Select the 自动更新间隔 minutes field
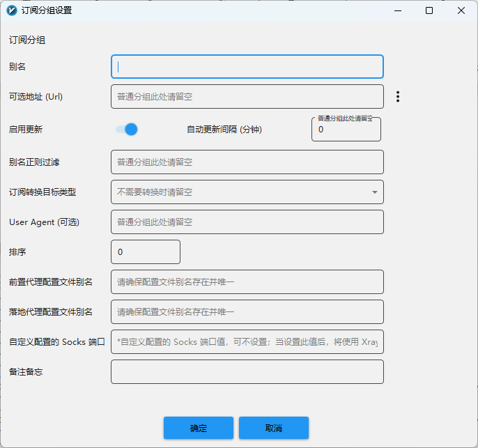 [346, 130]
